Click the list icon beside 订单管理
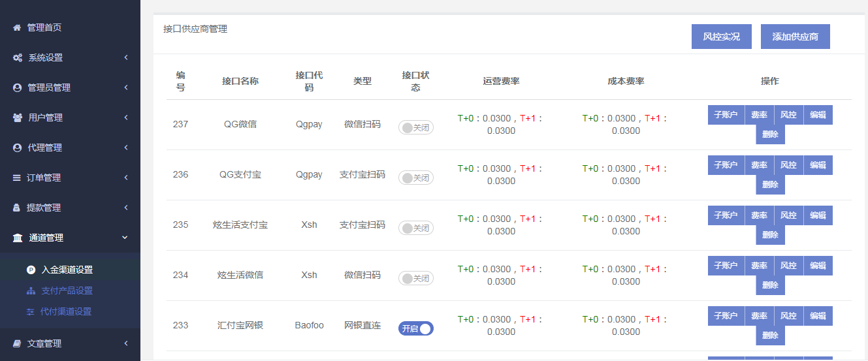 pos(17,178)
